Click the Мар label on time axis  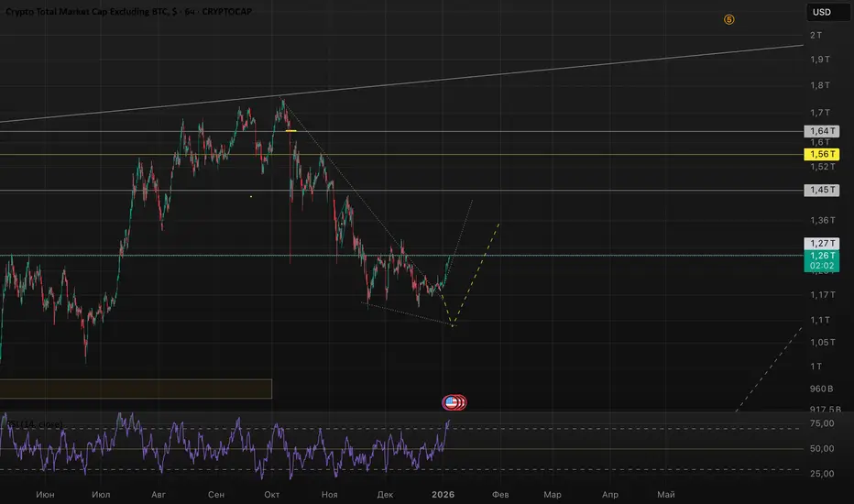tap(553, 494)
